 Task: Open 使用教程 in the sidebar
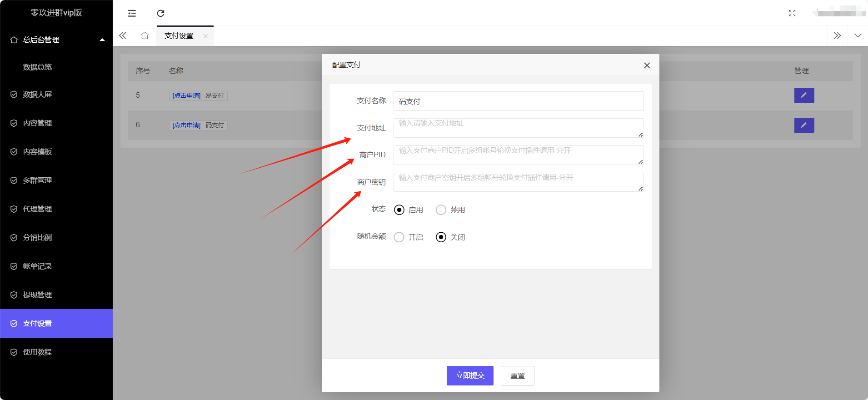(x=56, y=352)
